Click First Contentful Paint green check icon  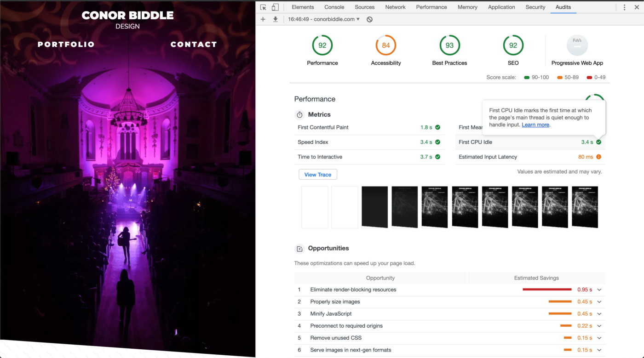click(x=437, y=127)
